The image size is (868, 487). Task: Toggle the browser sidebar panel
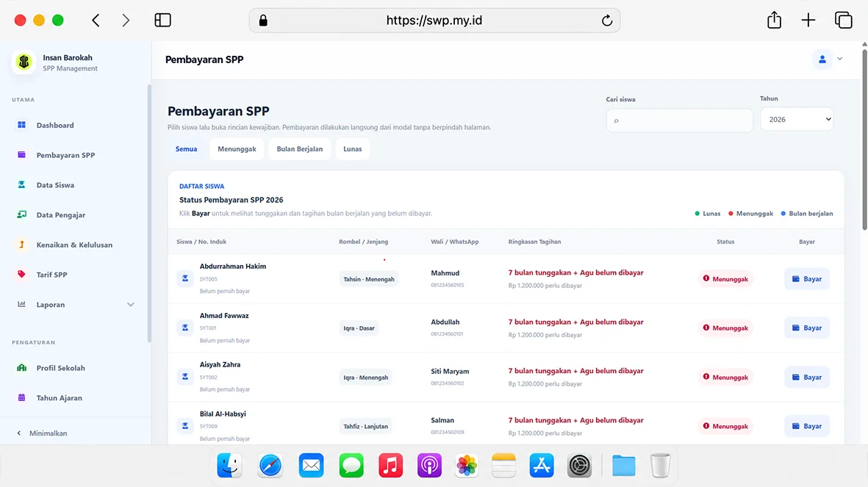click(162, 21)
